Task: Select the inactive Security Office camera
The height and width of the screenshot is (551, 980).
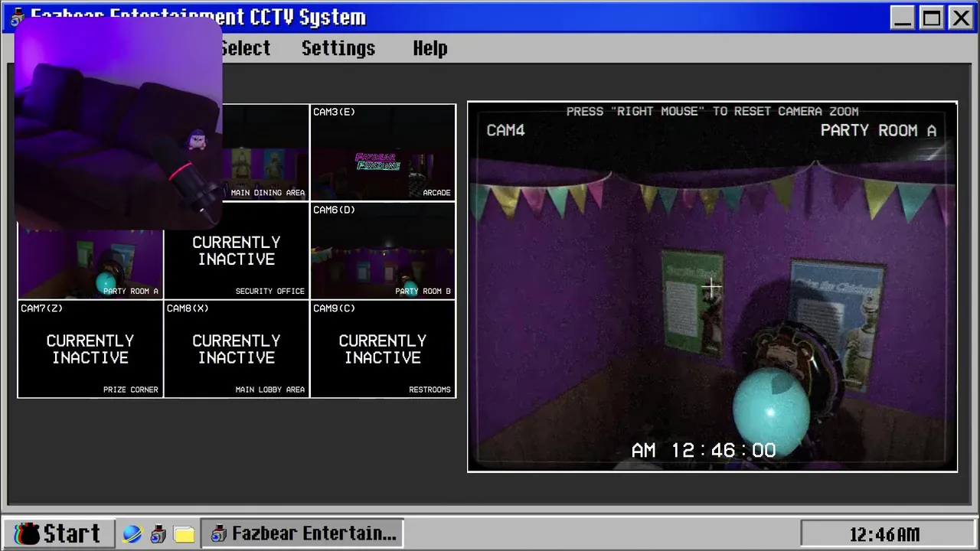Action: pos(237,251)
